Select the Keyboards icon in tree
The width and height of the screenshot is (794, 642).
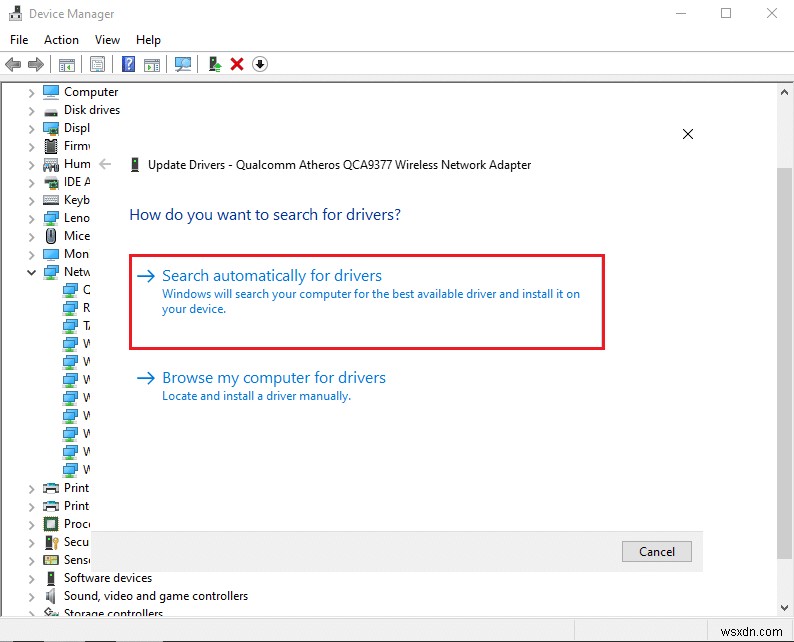click(51, 200)
